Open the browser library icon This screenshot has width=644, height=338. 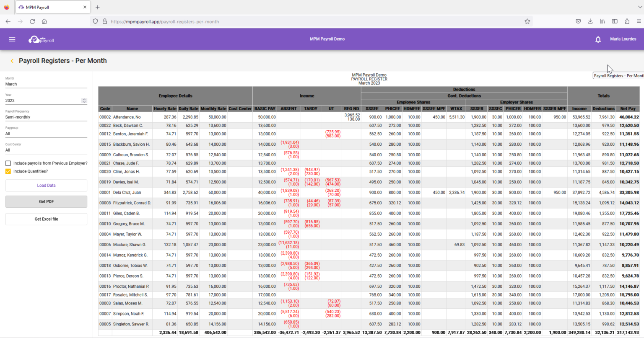602,21
